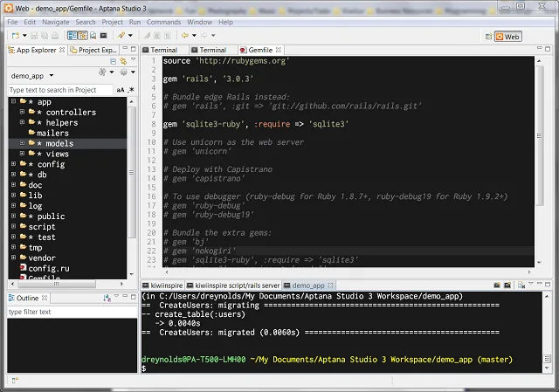Click the project search text field
Viewport: 559px width, 392px height.
coord(60,90)
